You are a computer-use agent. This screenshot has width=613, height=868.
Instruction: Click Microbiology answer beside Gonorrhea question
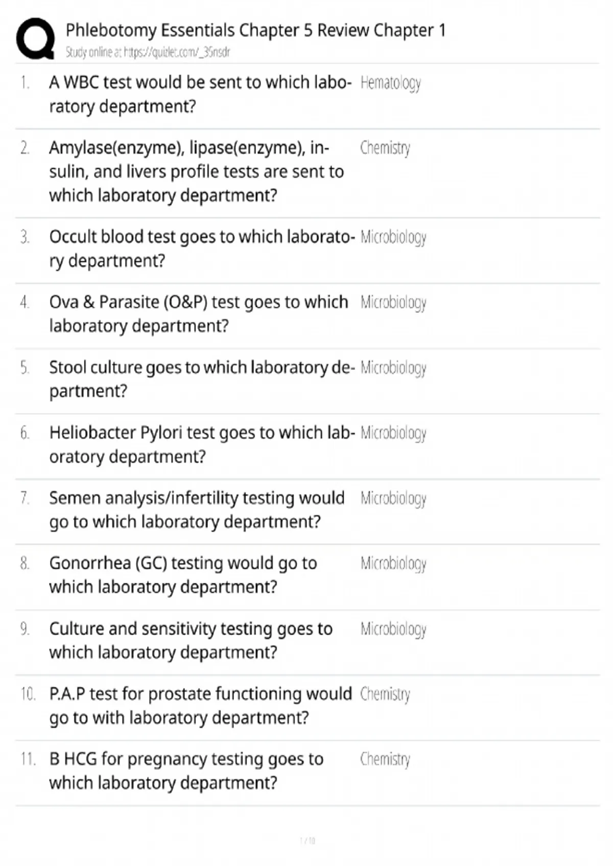(x=393, y=564)
